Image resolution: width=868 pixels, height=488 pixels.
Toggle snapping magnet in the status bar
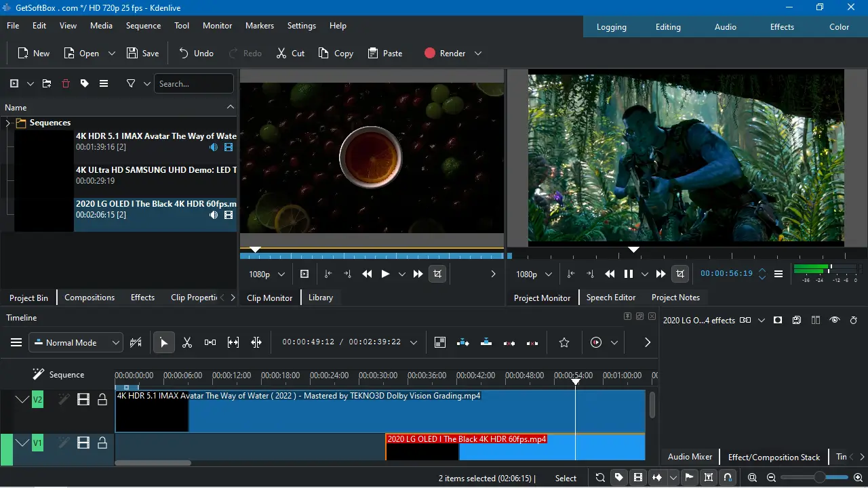728,478
